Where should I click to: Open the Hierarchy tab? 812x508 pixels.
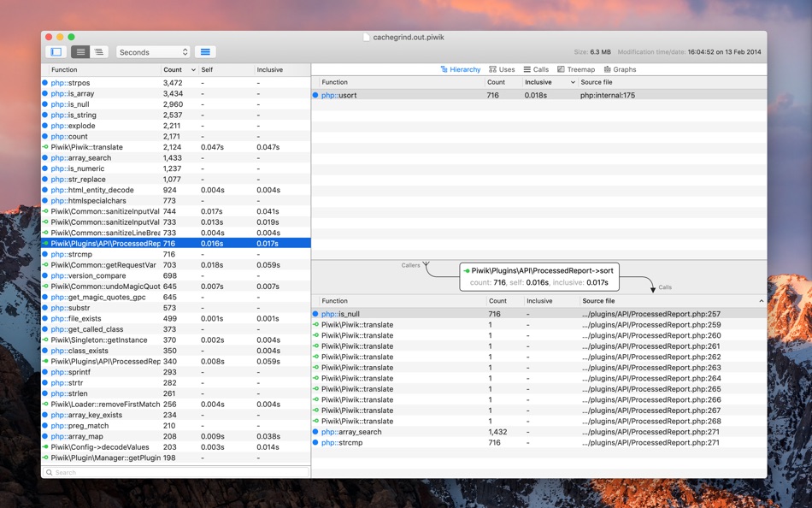[461, 69]
